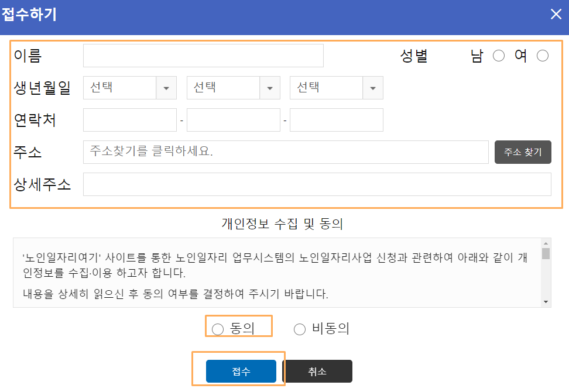Close the 접수하기 dialog with the X icon
This screenshot has height=392, width=569.
point(556,14)
